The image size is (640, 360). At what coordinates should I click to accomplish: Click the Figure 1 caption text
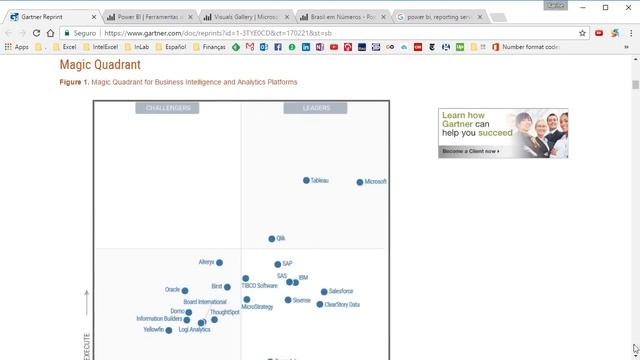click(x=178, y=82)
